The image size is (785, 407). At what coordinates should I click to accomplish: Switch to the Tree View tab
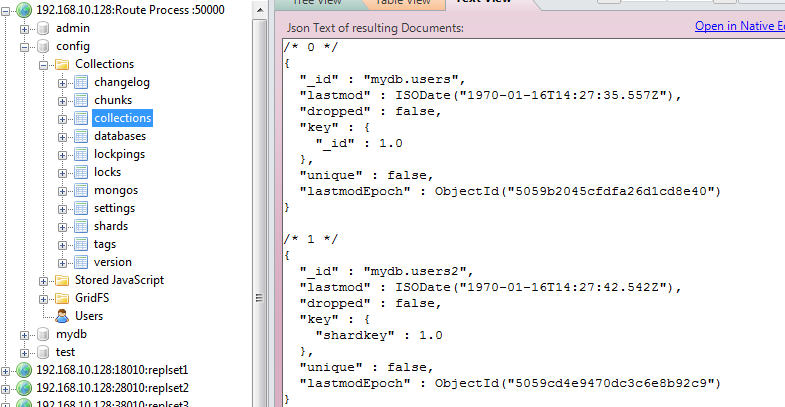point(317,3)
